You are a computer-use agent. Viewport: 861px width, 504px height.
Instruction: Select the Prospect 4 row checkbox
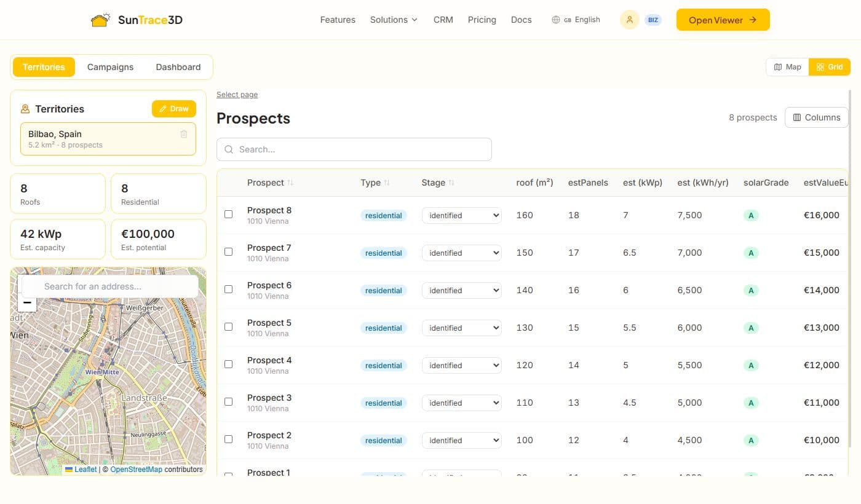[x=229, y=364]
